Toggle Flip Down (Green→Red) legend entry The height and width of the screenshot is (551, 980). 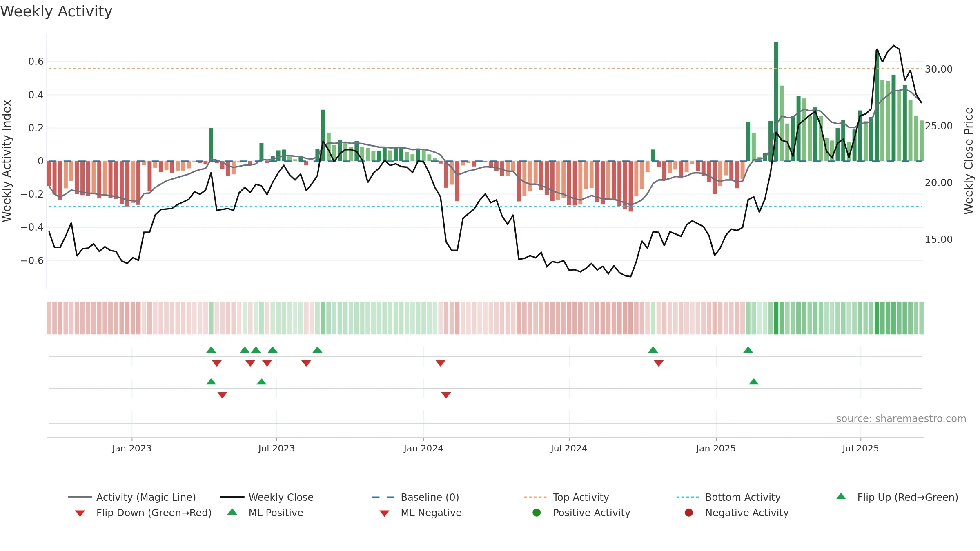click(x=143, y=513)
